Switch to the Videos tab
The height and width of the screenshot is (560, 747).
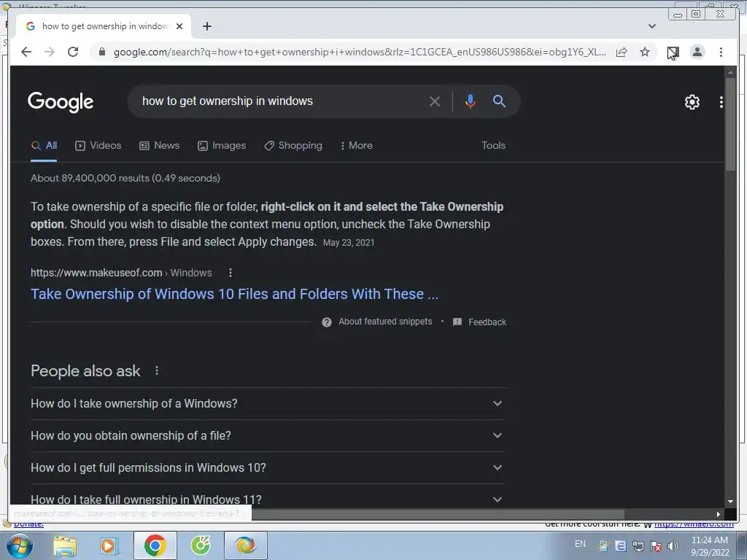pos(98,146)
